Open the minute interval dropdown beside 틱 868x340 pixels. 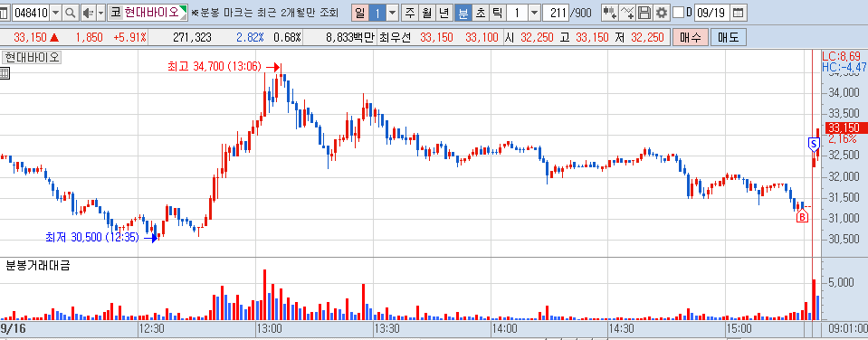[534, 12]
